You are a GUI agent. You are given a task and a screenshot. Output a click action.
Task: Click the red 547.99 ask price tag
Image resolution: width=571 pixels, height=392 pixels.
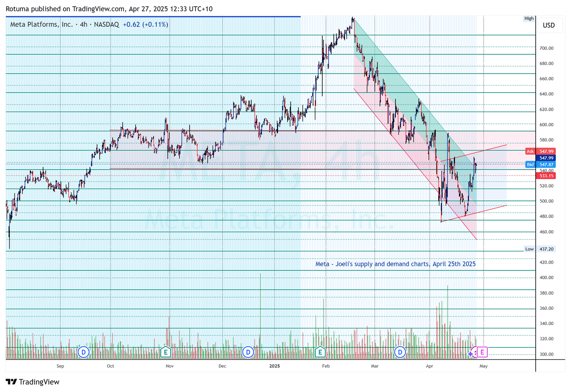coord(546,151)
